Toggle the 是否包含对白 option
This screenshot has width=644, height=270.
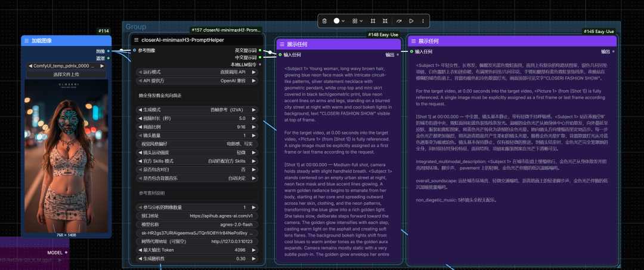pyautogui.click(x=197, y=170)
